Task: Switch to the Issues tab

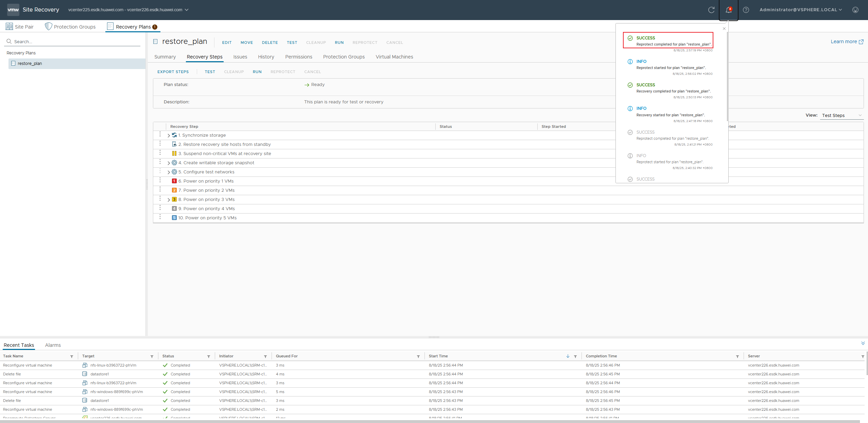Action: [x=240, y=57]
